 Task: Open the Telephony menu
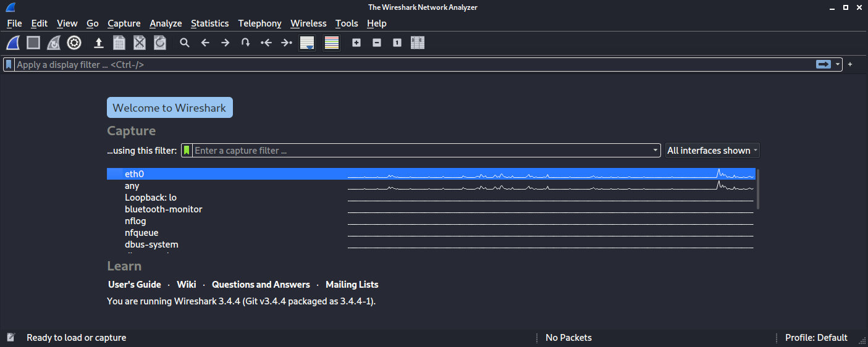click(x=259, y=23)
